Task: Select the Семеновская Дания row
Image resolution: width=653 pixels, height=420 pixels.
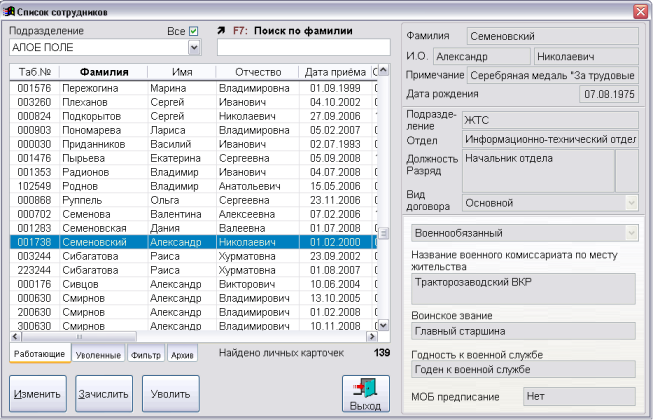Action: click(x=194, y=228)
